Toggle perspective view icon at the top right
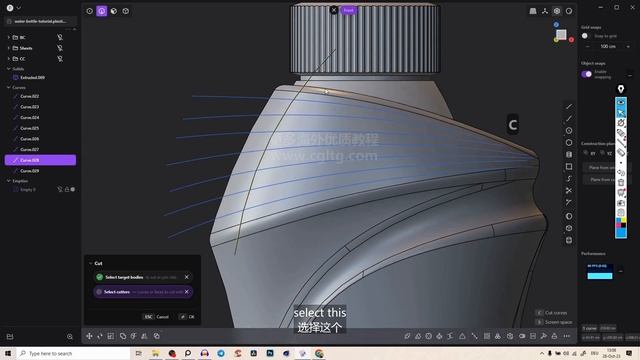This screenshot has height=360, width=640. 533,11
